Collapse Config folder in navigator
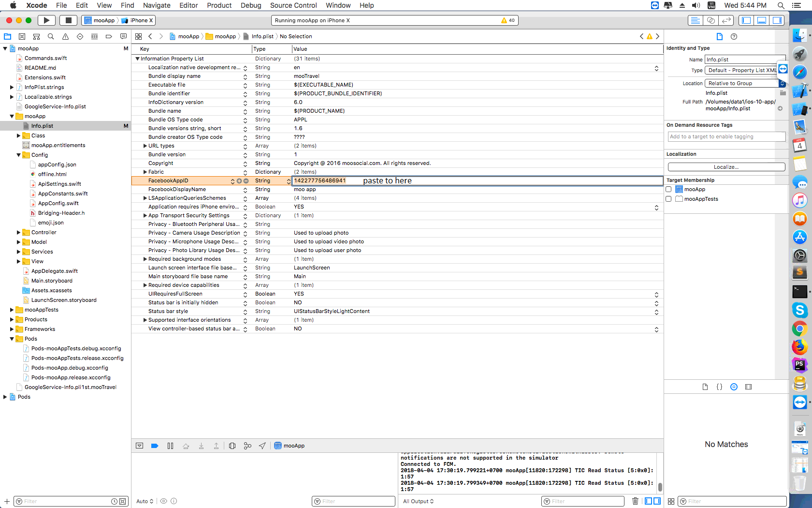This screenshot has height=508, width=812. click(x=19, y=155)
